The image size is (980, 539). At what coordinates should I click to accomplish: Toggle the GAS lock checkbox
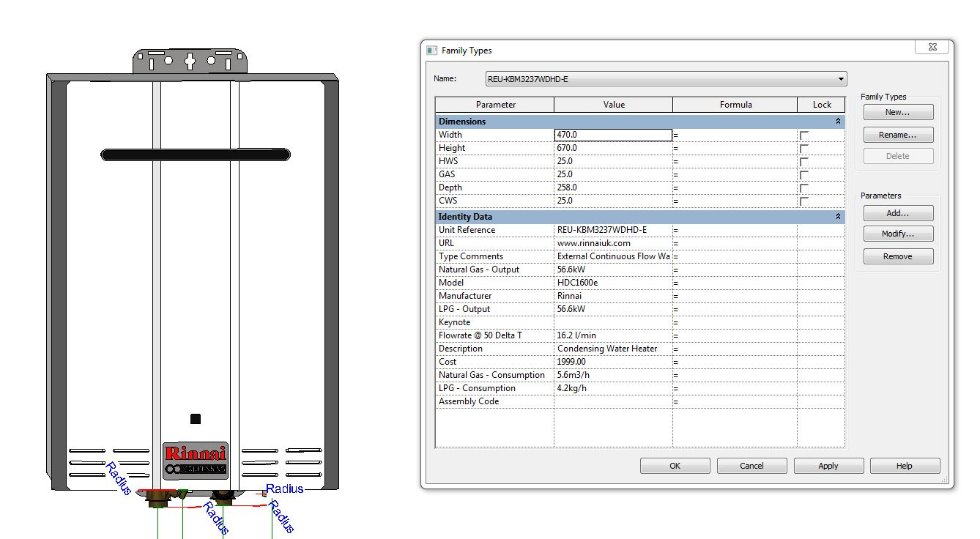804,175
